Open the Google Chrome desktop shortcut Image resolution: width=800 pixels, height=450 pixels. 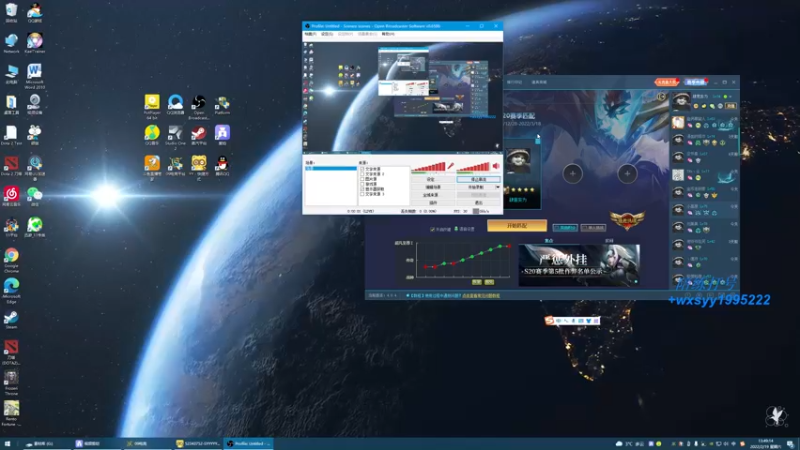click(x=11, y=260)
